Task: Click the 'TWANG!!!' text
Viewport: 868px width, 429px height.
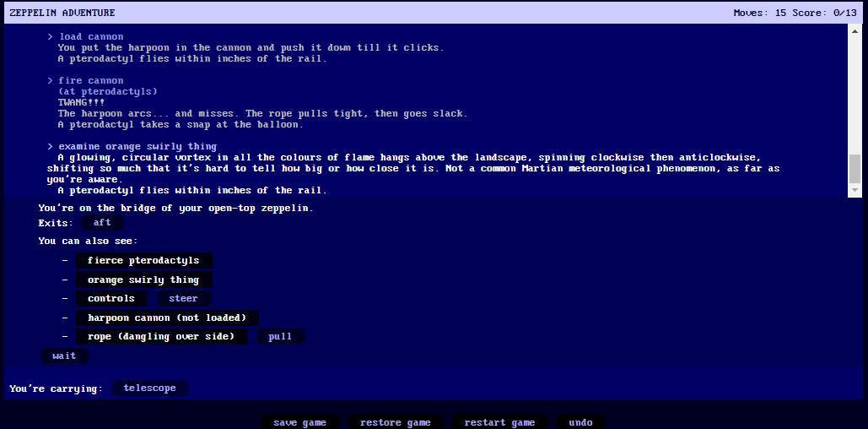Action: 81,102
